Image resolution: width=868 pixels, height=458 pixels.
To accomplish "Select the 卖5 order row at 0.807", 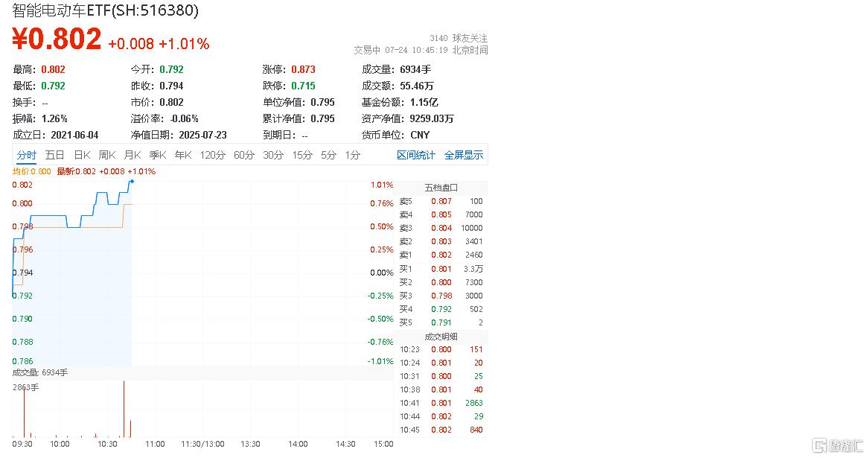I will (441, 201).
